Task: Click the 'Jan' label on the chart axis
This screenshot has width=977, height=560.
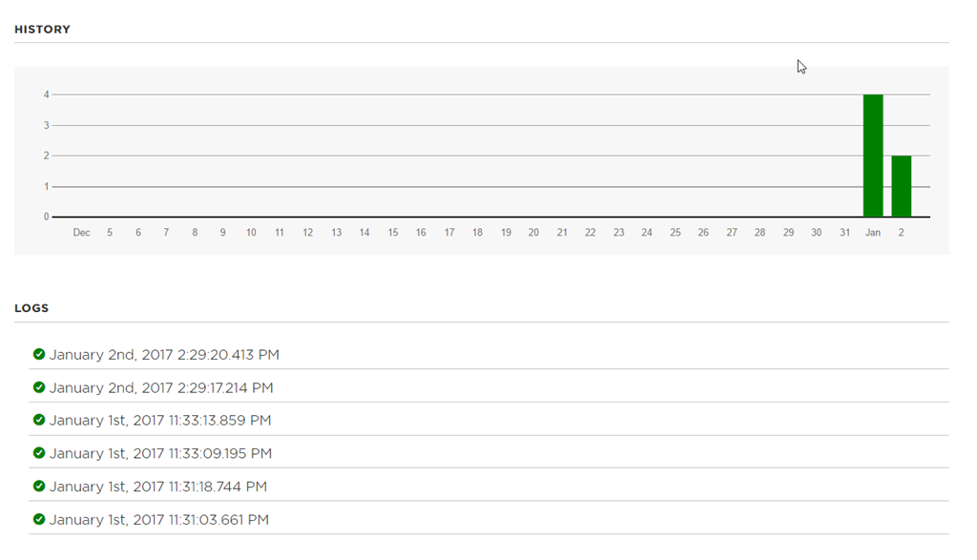Action: click(872, 233)
